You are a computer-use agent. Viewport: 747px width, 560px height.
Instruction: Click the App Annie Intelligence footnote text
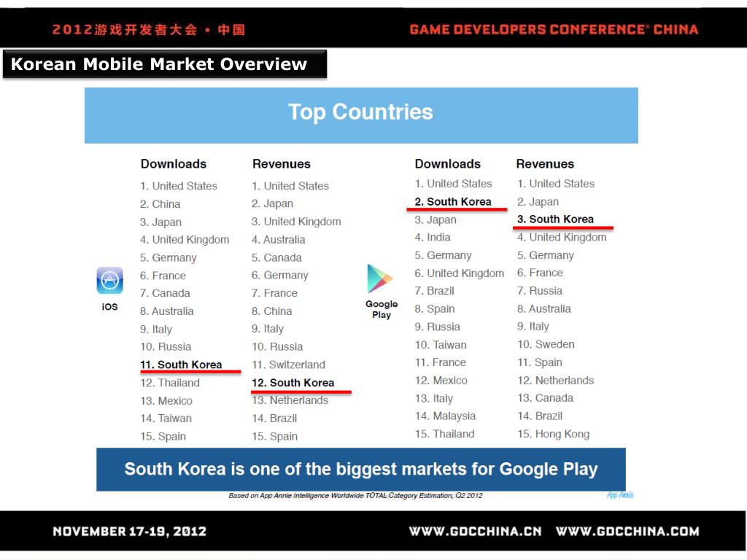click(355, 496)
